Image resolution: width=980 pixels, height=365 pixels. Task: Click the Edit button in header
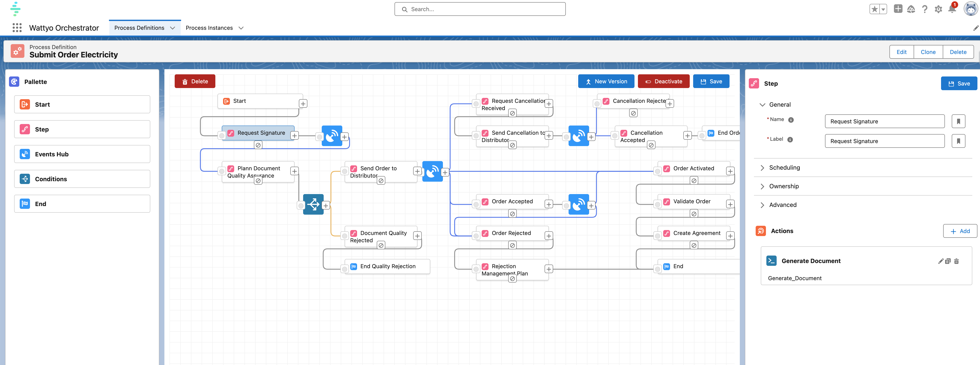pos(901,52)
